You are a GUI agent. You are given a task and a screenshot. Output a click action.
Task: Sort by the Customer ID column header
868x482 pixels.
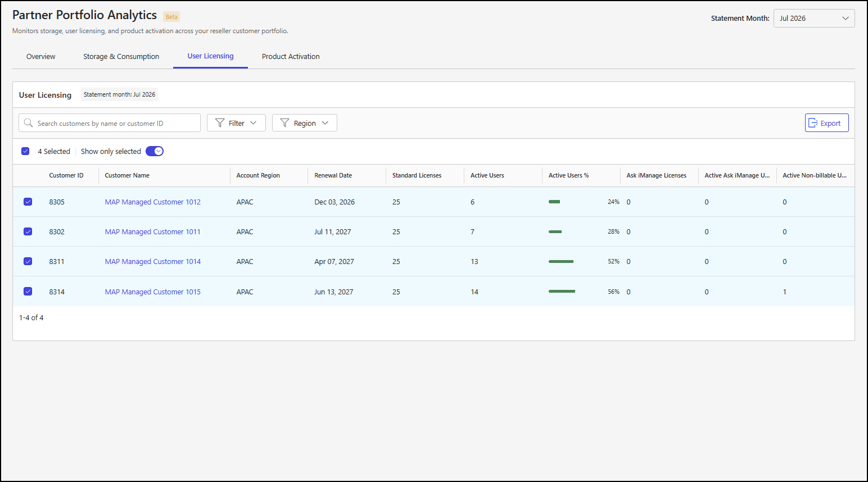click(66, 175)
